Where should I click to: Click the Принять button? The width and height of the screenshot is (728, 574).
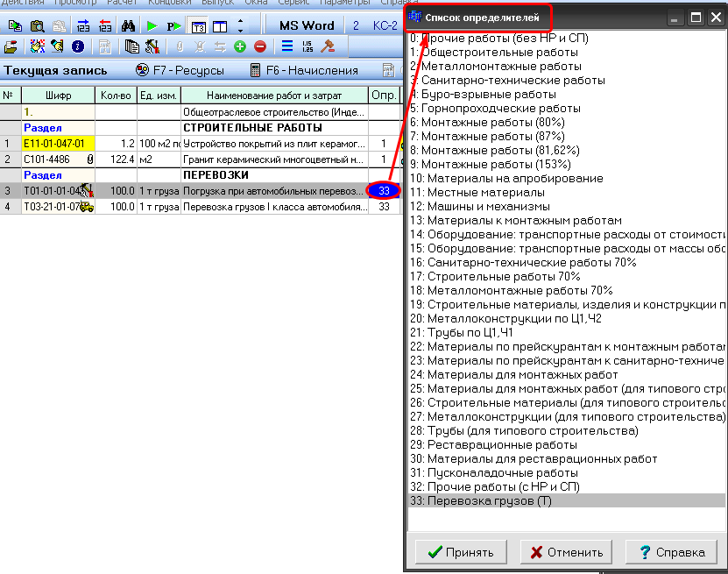(x=461, y=552)
